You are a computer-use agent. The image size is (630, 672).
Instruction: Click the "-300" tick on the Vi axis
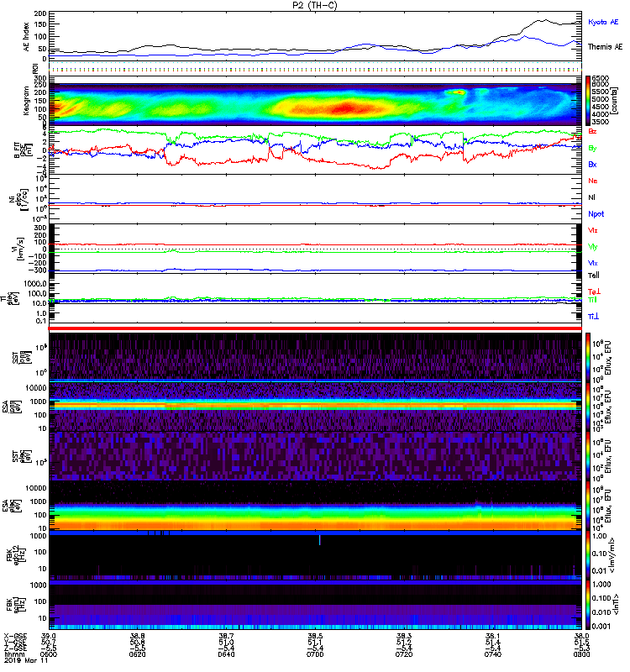(x=38, y=270)
